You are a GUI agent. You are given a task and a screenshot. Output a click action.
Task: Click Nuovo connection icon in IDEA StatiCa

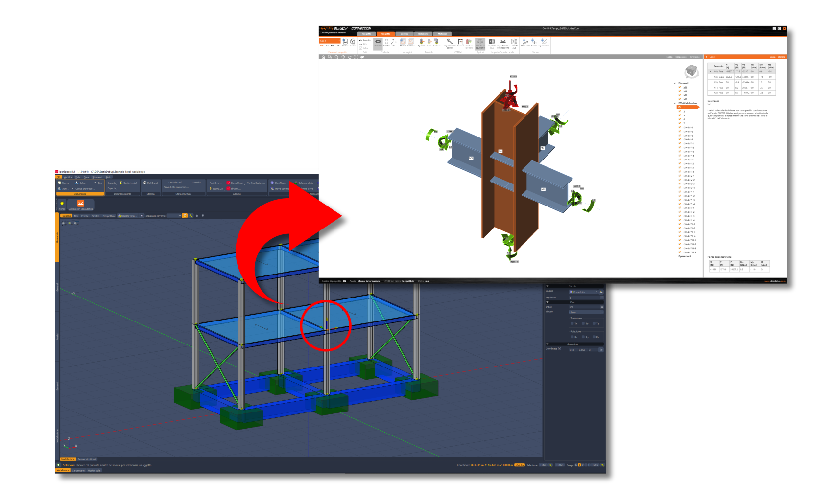click(345, 42)
